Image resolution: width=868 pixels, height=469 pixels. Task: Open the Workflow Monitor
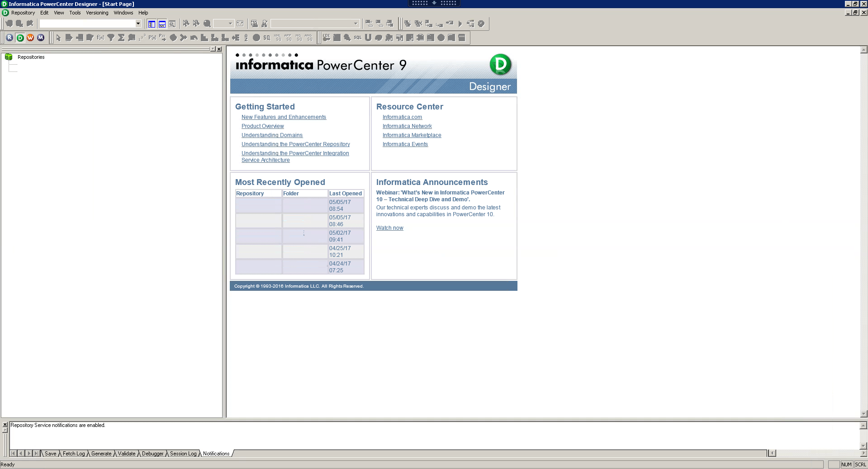click(x=41, y=38)
